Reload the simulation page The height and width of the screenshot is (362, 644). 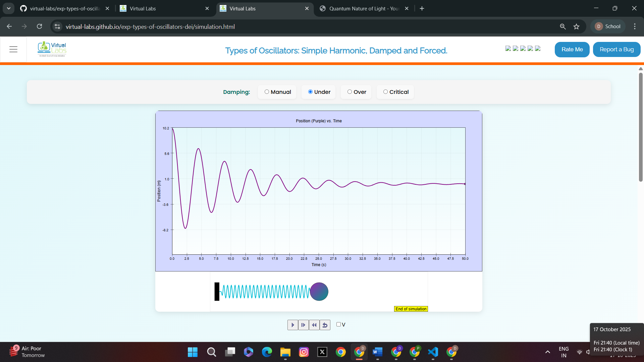[x=39, y=26]
